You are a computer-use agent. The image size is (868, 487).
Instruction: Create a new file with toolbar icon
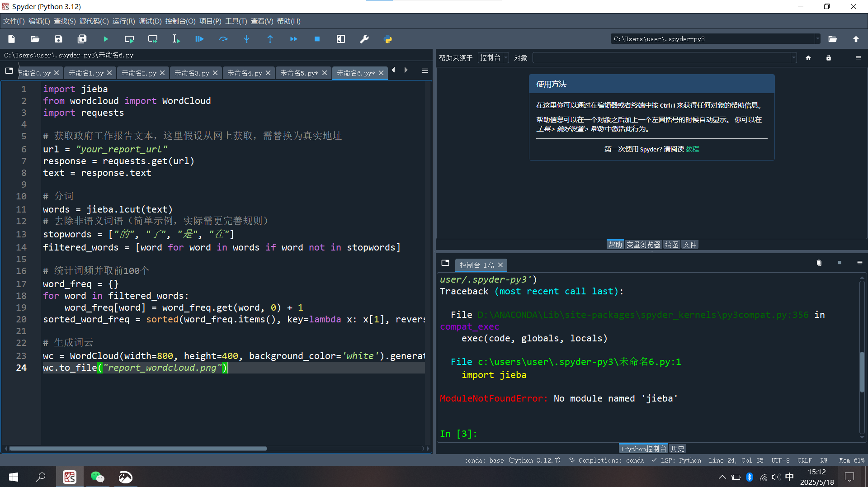tap(12, 39)
